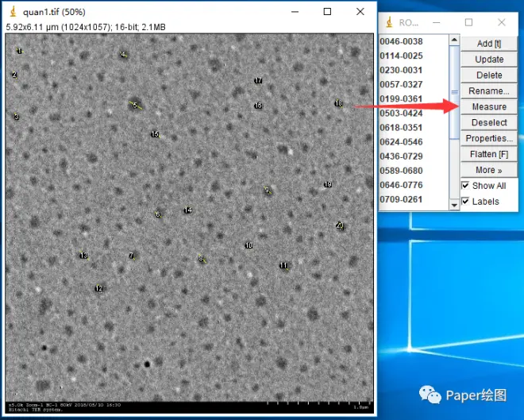Expand the More » menu
The height and width of the screenshot is (420, 524).
(x=489, y=170)
